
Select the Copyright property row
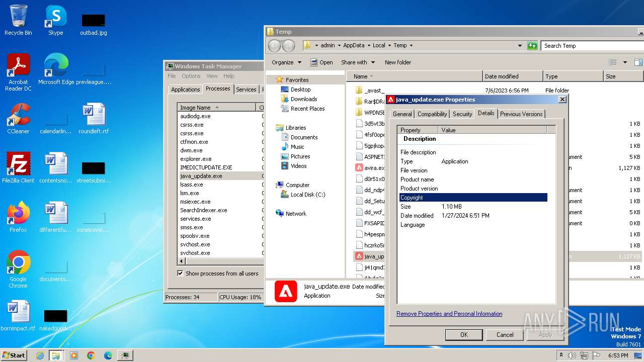click(x=473, y=198)
